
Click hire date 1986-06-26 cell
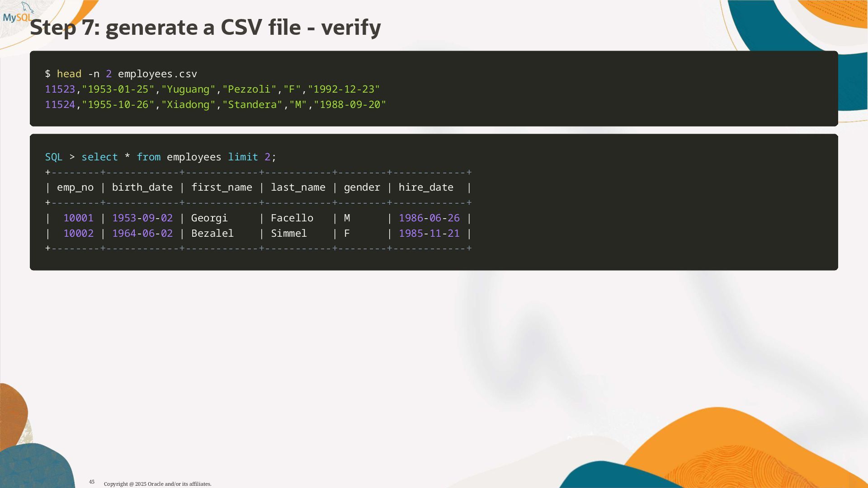[x=429, y=218]
